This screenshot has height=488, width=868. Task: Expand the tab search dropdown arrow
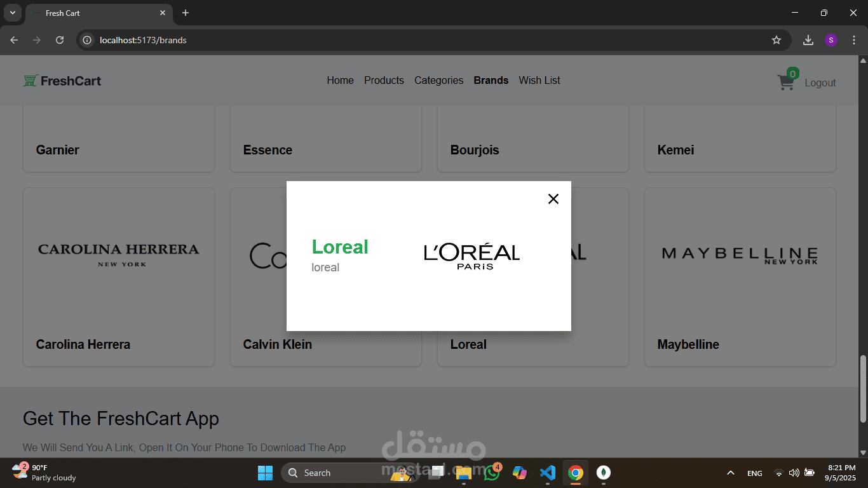pyautogui.click(x=12, y=13)
